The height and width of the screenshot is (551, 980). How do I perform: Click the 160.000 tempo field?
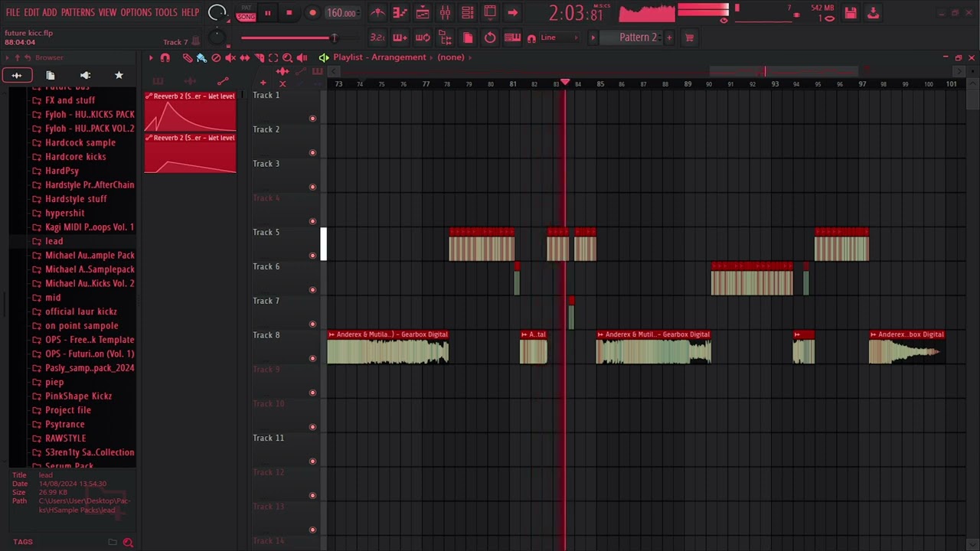341,13
